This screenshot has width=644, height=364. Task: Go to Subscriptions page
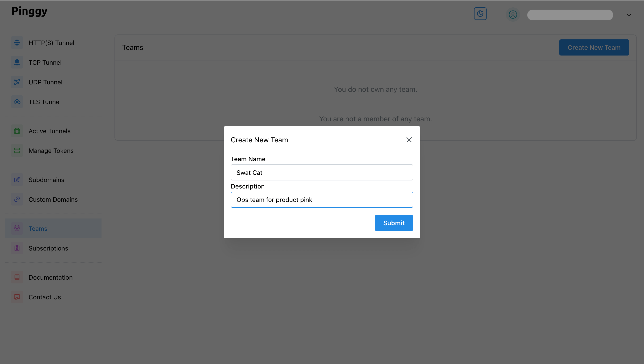pyautogui.click(x=53, y=248)
